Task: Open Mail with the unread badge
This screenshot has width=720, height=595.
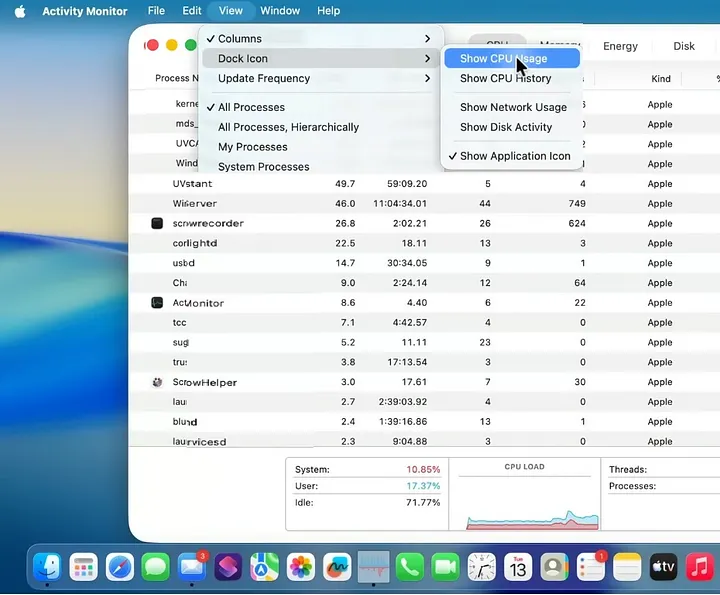Action: pyautogui.click(x=192, y=568)
